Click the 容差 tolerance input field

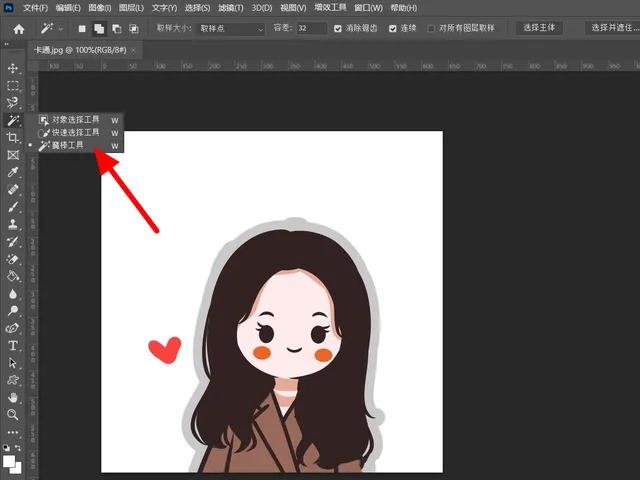tap(312, 29)
